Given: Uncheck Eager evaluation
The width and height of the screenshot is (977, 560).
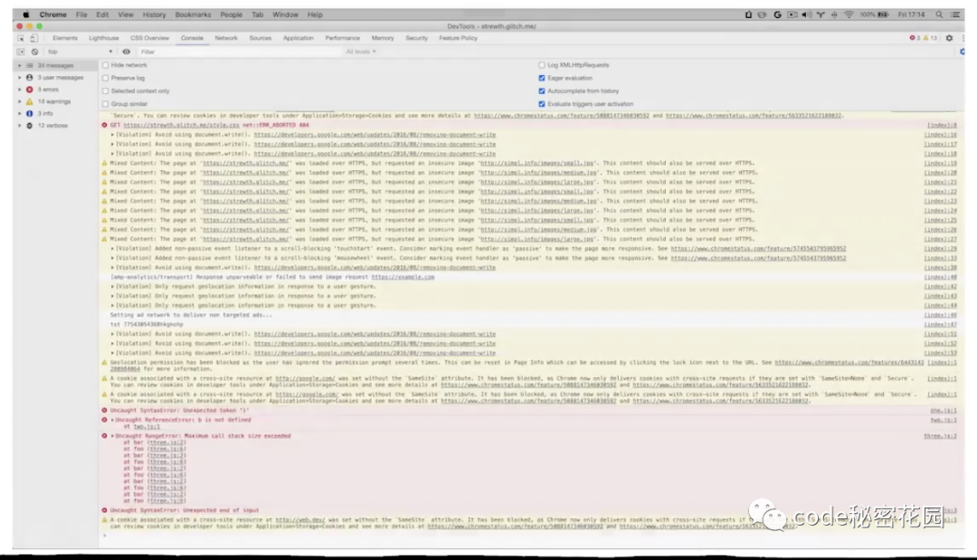Looking at the screenshot, I should coord(542,78).
